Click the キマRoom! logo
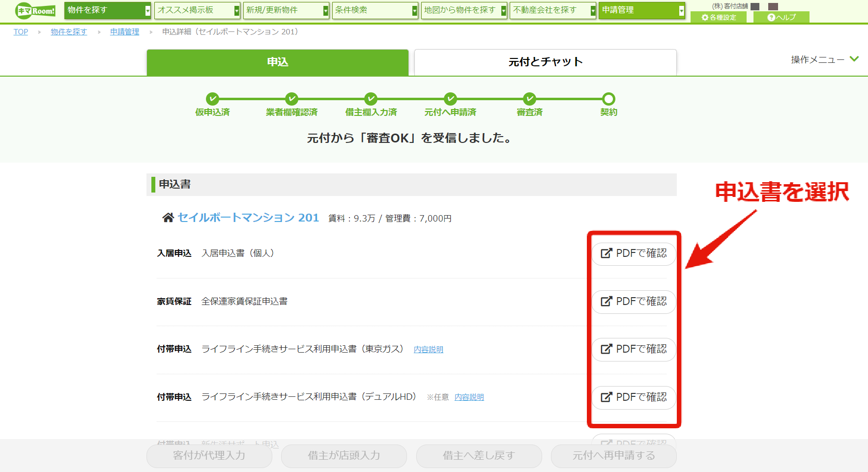 (x=35, y=10)
